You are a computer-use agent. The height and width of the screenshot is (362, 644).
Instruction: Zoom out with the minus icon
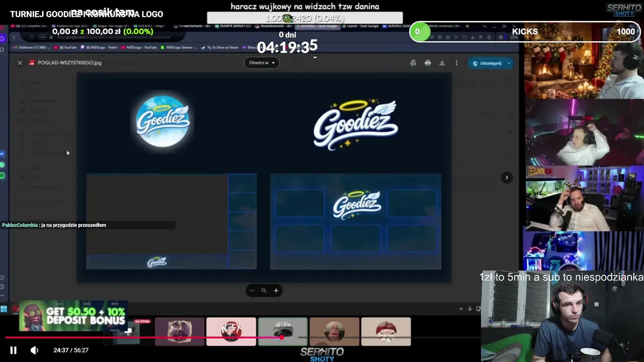(252, 291)
